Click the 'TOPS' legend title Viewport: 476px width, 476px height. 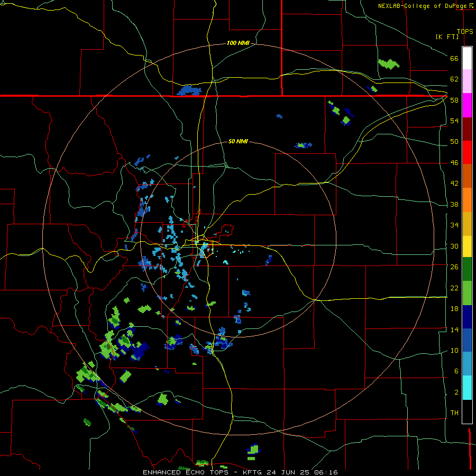pos(465,31)
